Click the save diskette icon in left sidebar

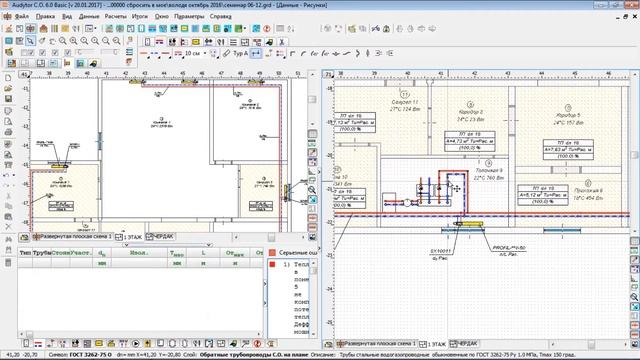(x=8, y=99)
